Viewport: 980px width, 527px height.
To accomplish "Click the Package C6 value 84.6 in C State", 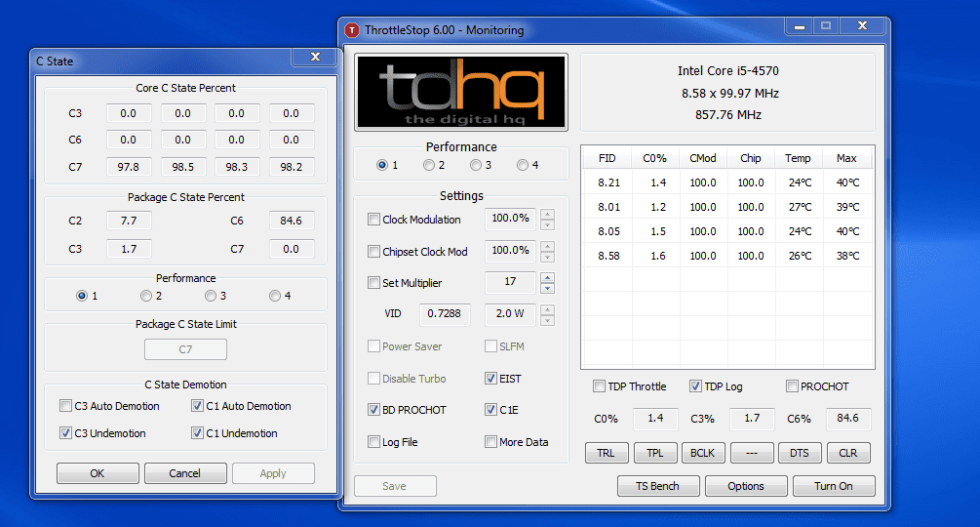I will 292,221.
